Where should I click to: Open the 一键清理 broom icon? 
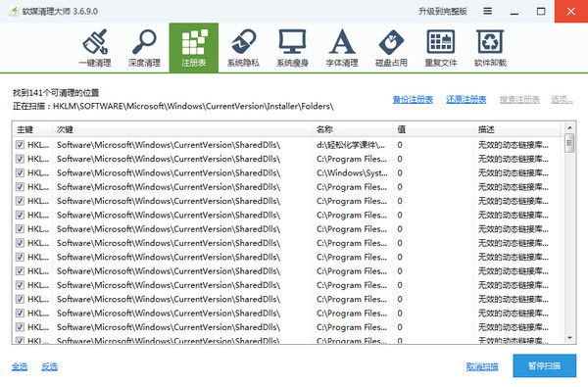click(x=95, y=41)
